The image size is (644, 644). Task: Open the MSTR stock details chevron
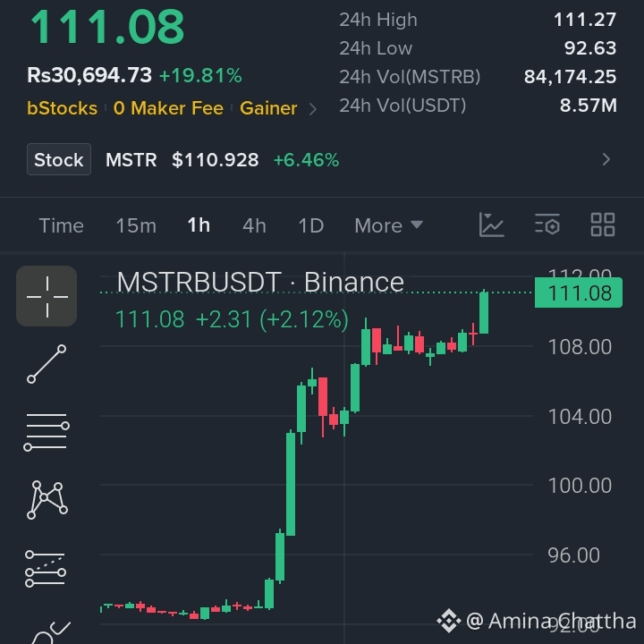(x=606, y=159)
